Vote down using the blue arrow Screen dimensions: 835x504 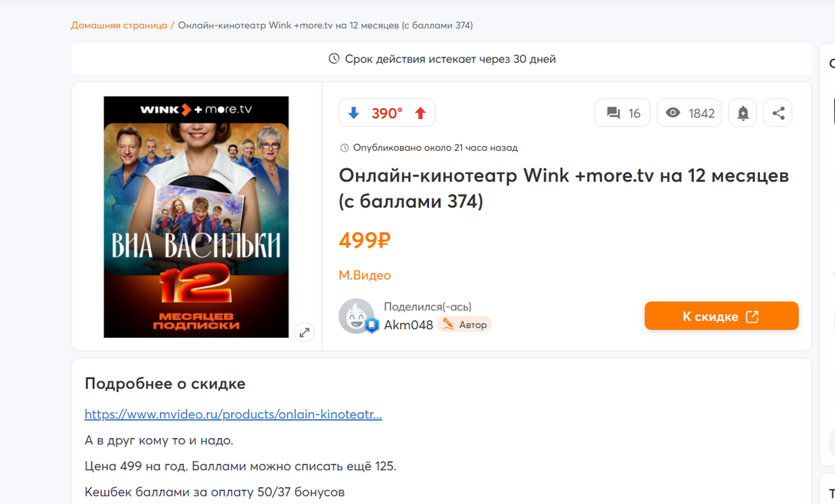click(354, 113)
